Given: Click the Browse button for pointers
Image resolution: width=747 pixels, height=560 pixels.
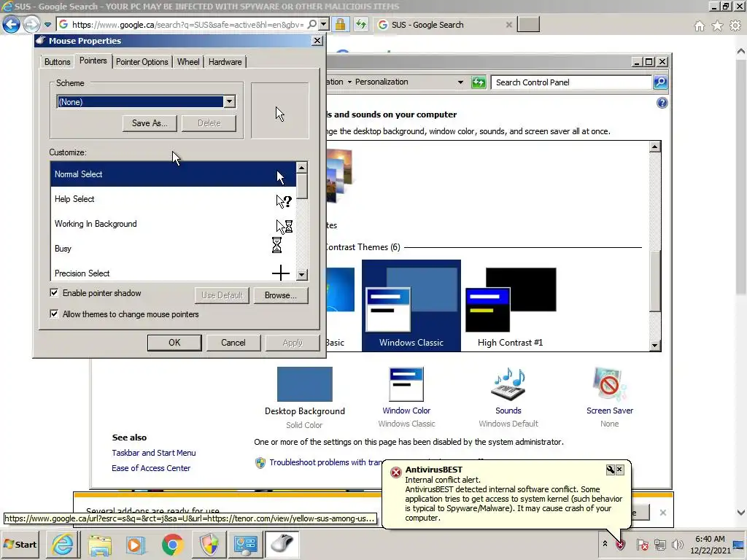Looking at the screenshot, I should point(281,295).
